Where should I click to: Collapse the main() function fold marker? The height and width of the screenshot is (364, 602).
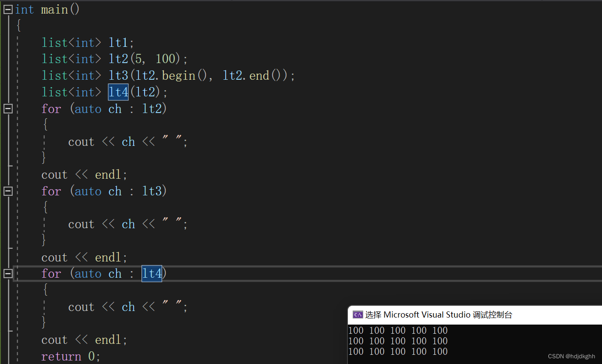8,9
